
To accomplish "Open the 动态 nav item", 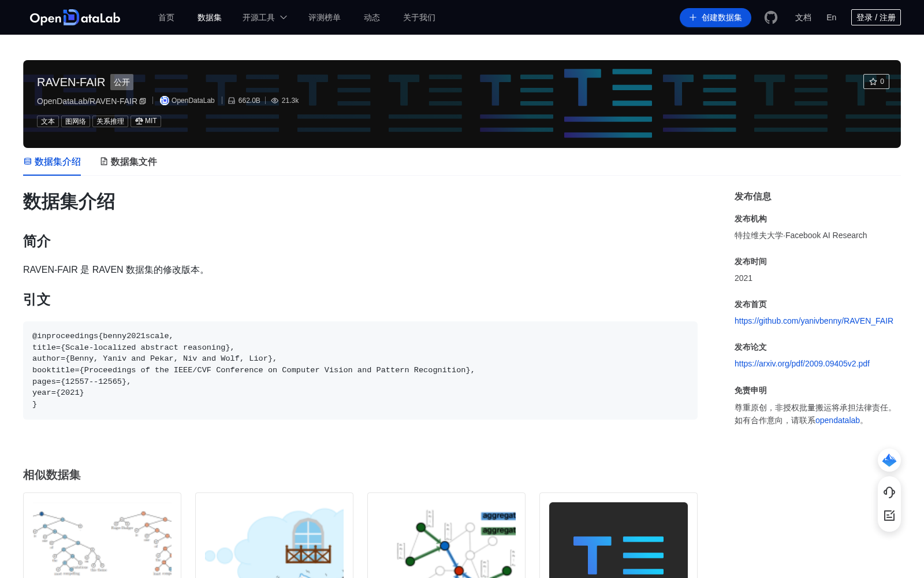I will click(x=372, y=17).
